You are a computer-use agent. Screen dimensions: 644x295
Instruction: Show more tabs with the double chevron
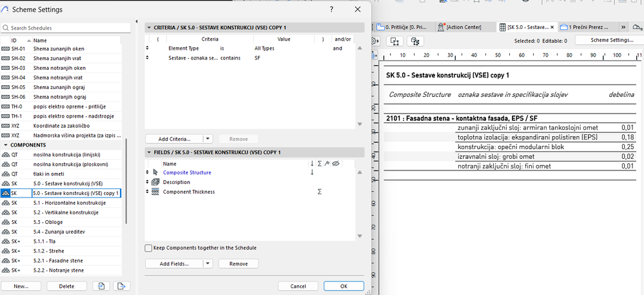(x=623, y=27)
